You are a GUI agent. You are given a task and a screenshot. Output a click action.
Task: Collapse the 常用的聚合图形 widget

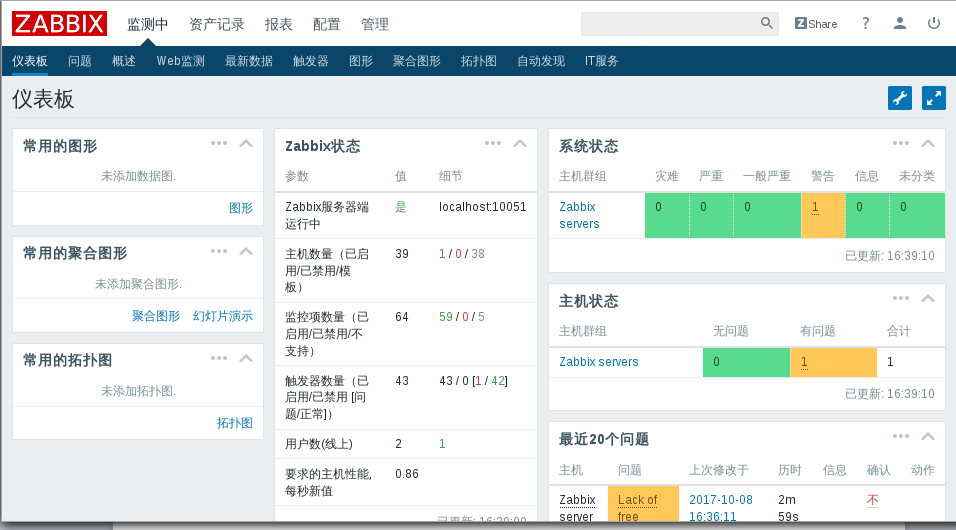tap(246, 251)
